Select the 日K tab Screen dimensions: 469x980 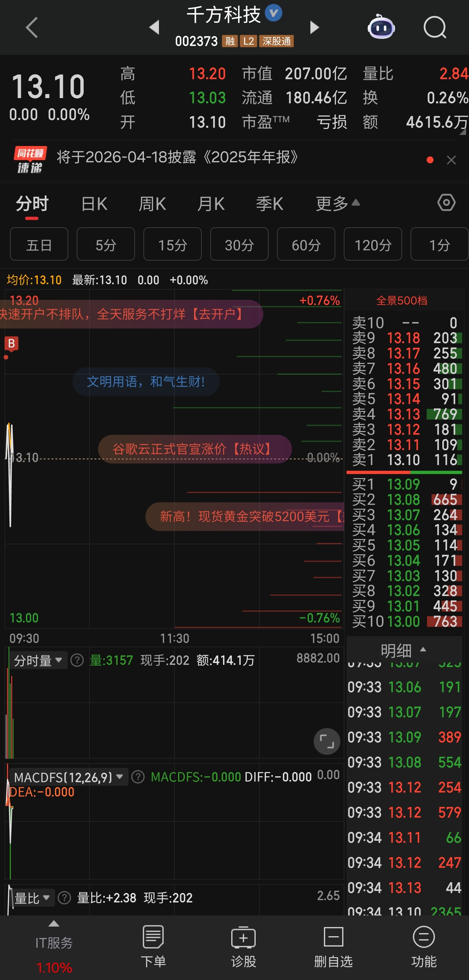click(x=94, y=204)
